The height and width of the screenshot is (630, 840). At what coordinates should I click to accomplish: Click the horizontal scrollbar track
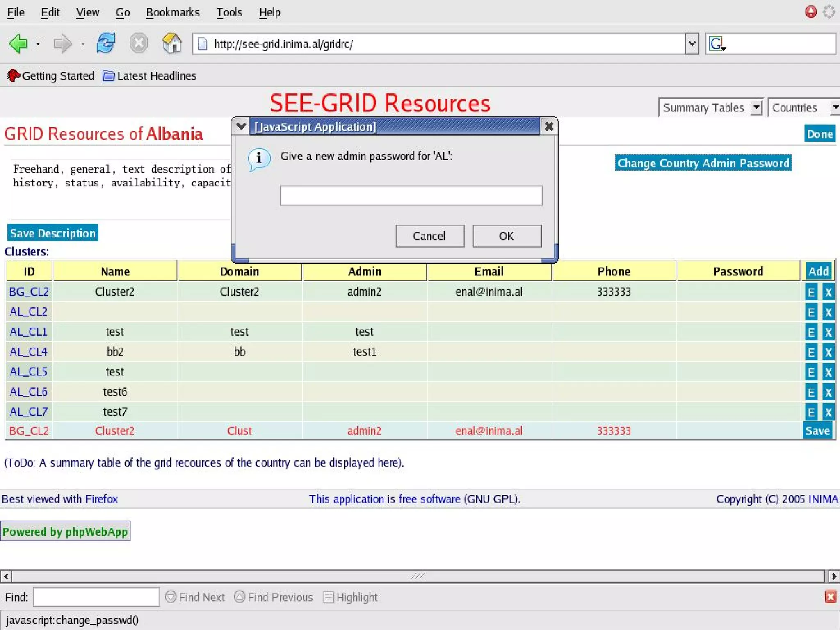418,576
